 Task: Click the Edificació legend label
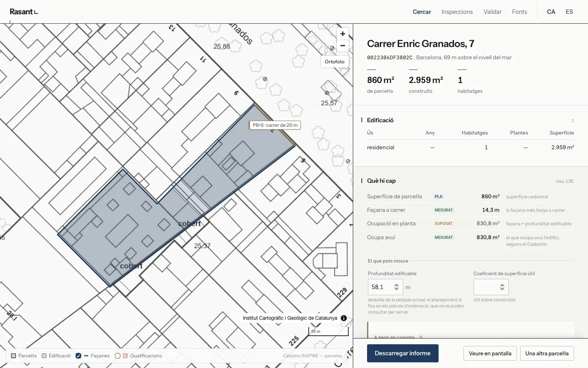click(x=60, y=356)
